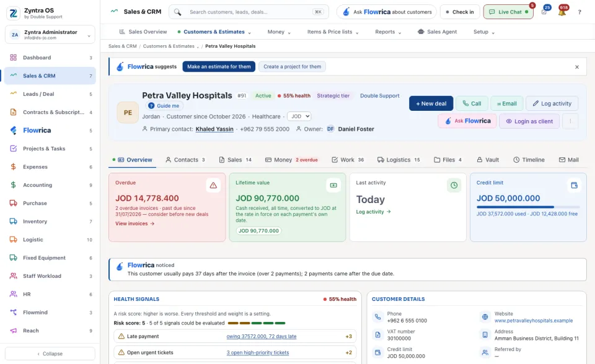Dismiss the Flowrica suggestions banner
Screen dimensions: 595x364
pos(577,67)
